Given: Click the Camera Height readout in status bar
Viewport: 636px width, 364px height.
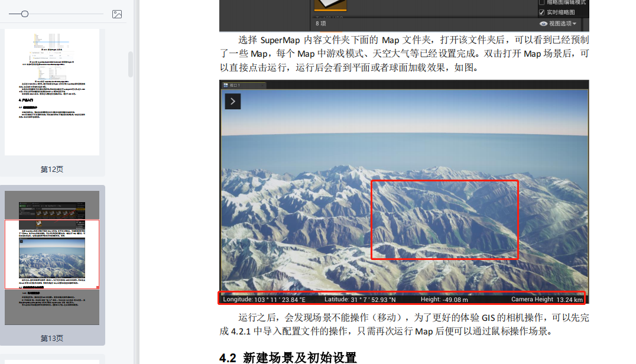Looking at the screenshot, I should [547, 300].
